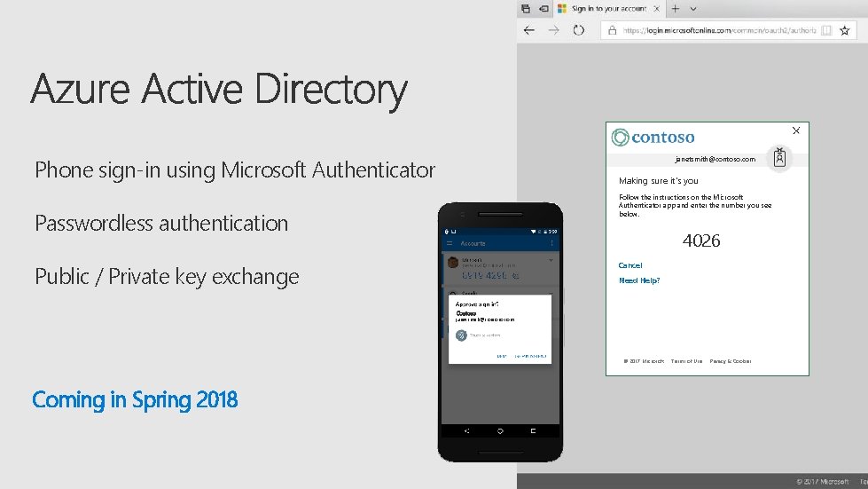Click the browser forward arrow
This screenshot has width=868, height=489.
(553, 30)
